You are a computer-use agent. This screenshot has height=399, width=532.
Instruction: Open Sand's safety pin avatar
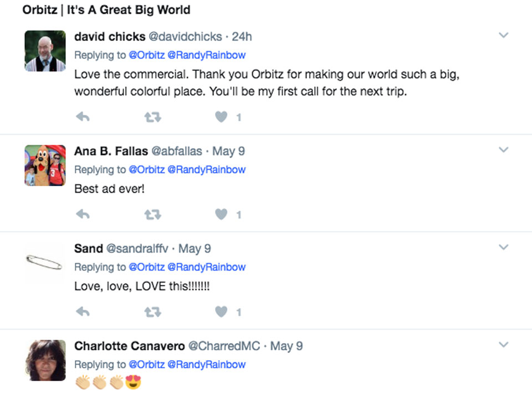point(45,262)
